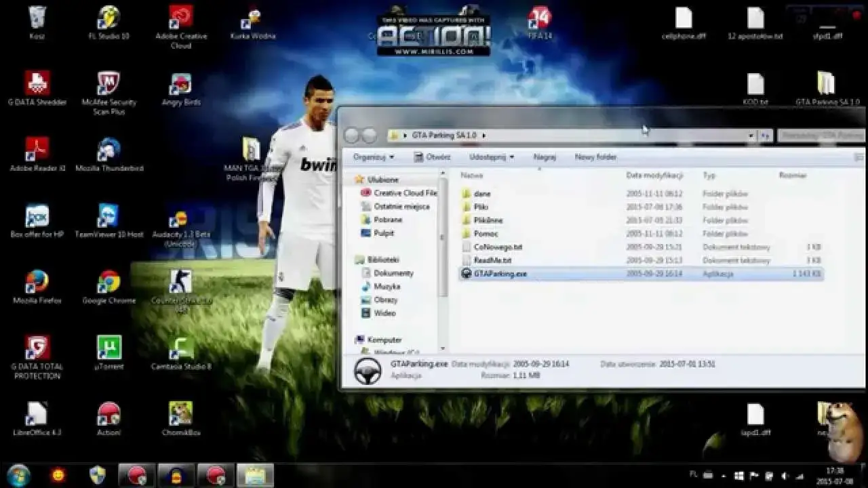Sort files by the Typ column
The image size is (868, 488).
[x=709, y=176]
